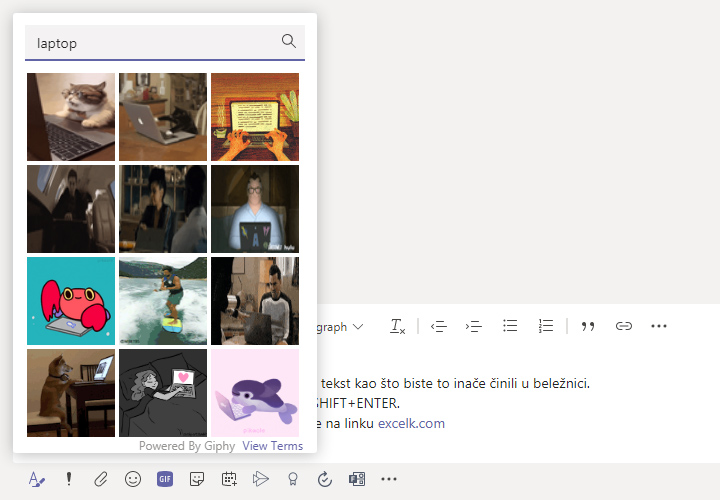Attach a file using paperclip icon
This screenshot has width=720, height=500.
pos(100,479)
